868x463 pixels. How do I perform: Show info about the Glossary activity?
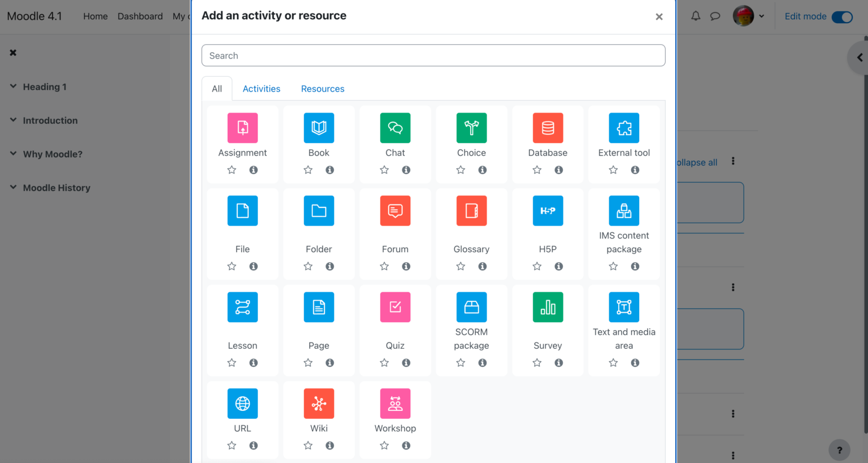[482, 266]
